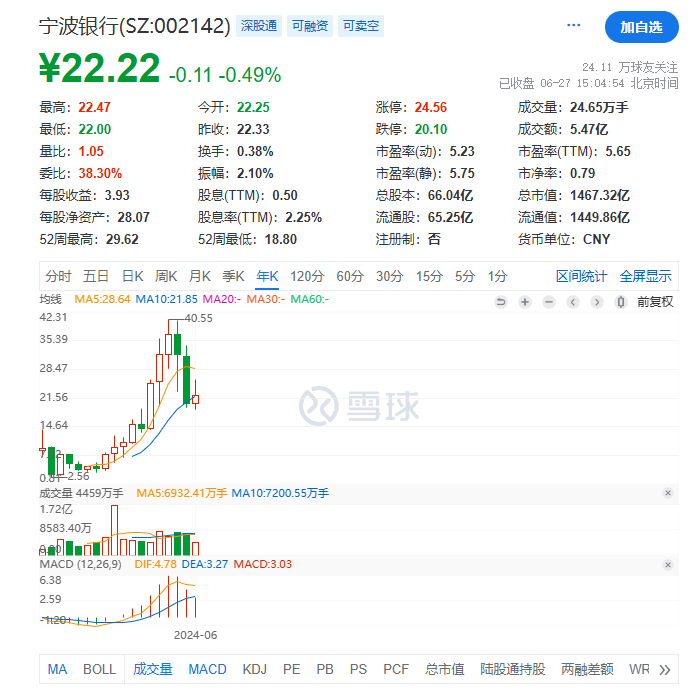The image size is (697, 699).
Task: Click the scroll chart right arrow icon
Action: pyautogui.click(x=597, y=302)
